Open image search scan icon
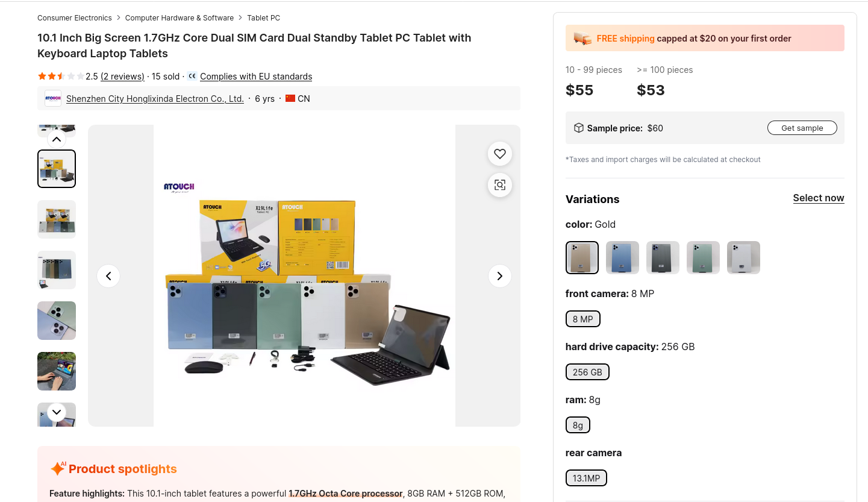This screenshot has height=502, width=868. tap(500, 185)
